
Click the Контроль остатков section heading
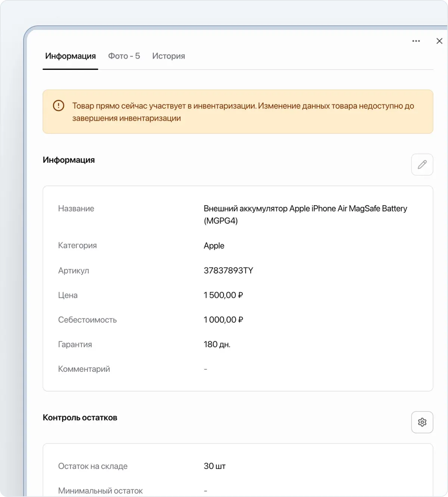[x=80, y=418]
